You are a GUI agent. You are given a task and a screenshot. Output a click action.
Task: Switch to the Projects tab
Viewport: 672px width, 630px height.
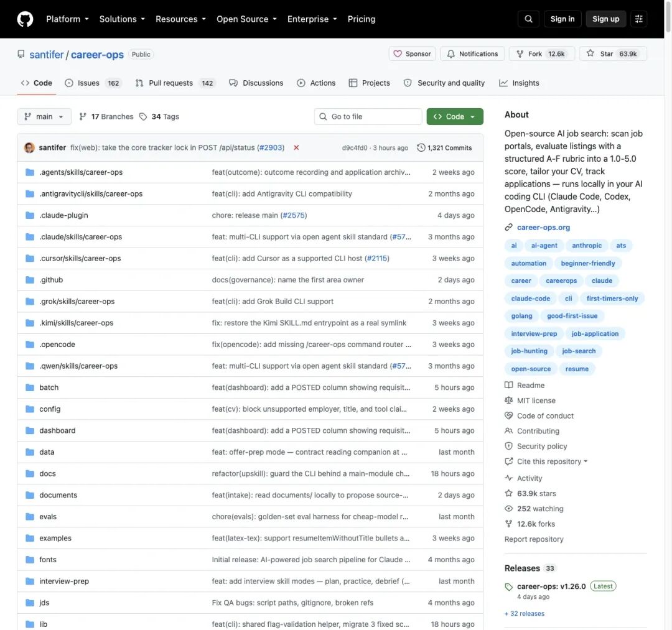pos(370,83)
